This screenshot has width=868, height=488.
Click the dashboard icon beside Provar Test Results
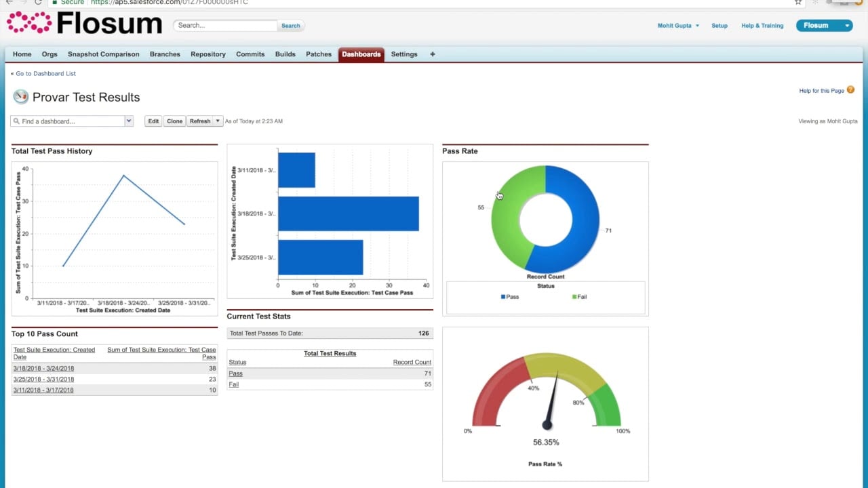[x=20, y=96]
